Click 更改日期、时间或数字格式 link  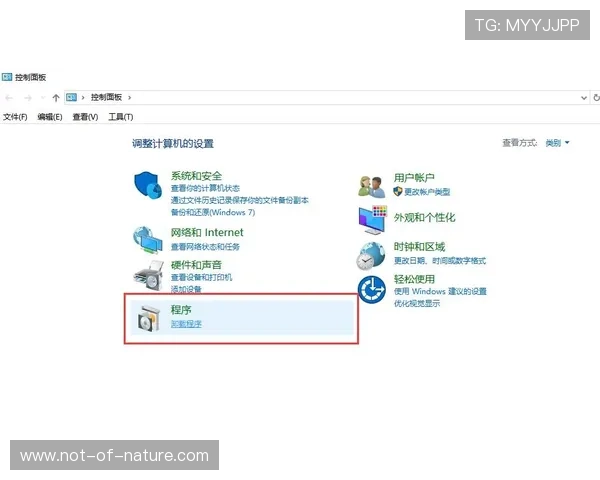click(440, 261)
